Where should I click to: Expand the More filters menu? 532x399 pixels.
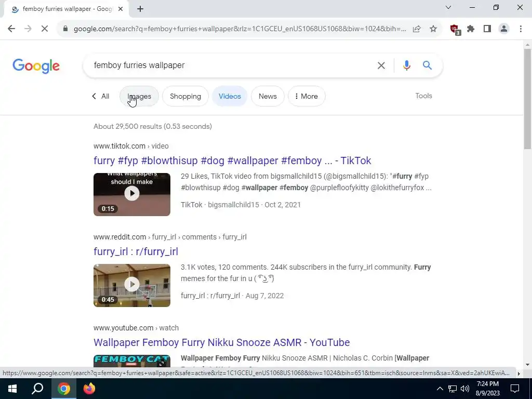tap(307, 96)
